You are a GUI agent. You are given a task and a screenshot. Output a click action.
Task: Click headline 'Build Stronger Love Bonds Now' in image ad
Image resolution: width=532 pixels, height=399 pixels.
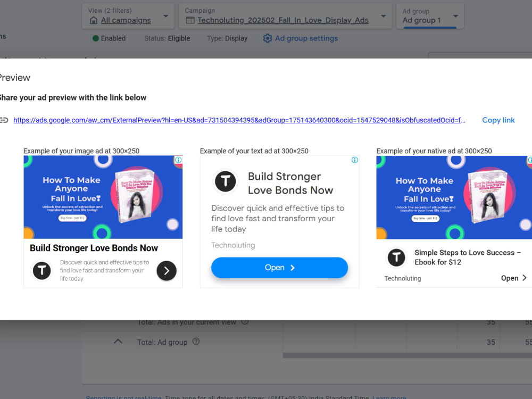coord(94,248)
